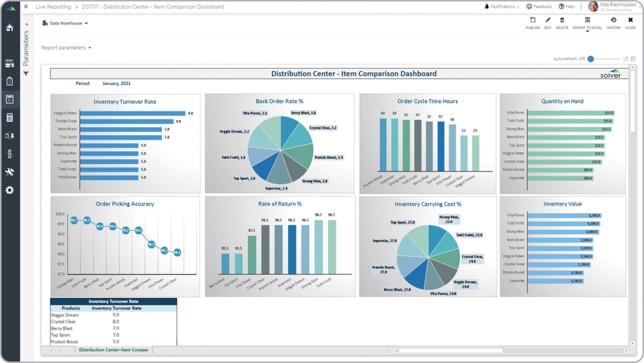Open the report History icon

point(613,23)
